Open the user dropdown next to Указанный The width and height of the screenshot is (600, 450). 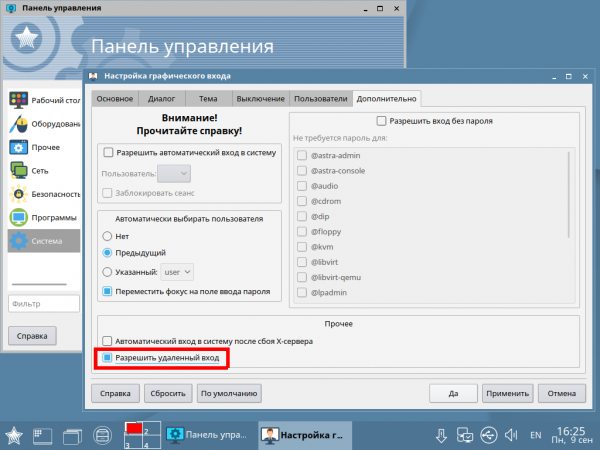point(177,271)
